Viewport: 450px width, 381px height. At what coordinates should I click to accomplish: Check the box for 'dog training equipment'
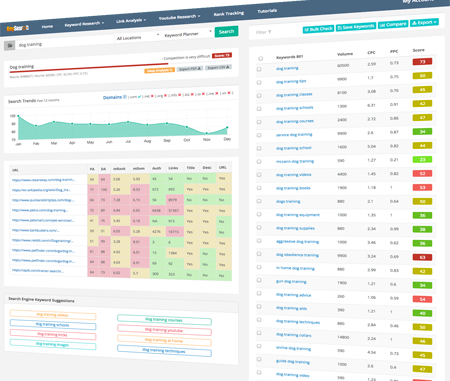[259, 214]
